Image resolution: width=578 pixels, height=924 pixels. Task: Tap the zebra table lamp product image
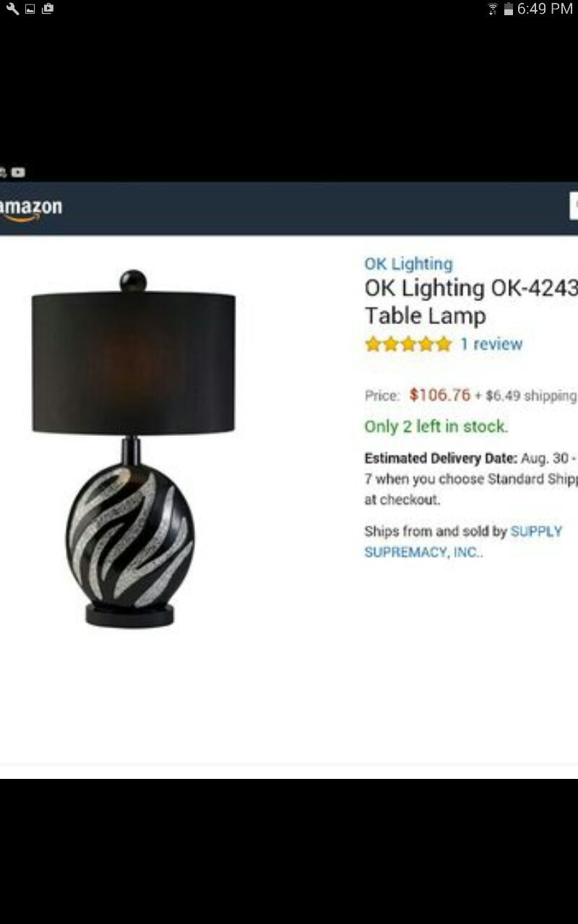[x=133, y=448]
